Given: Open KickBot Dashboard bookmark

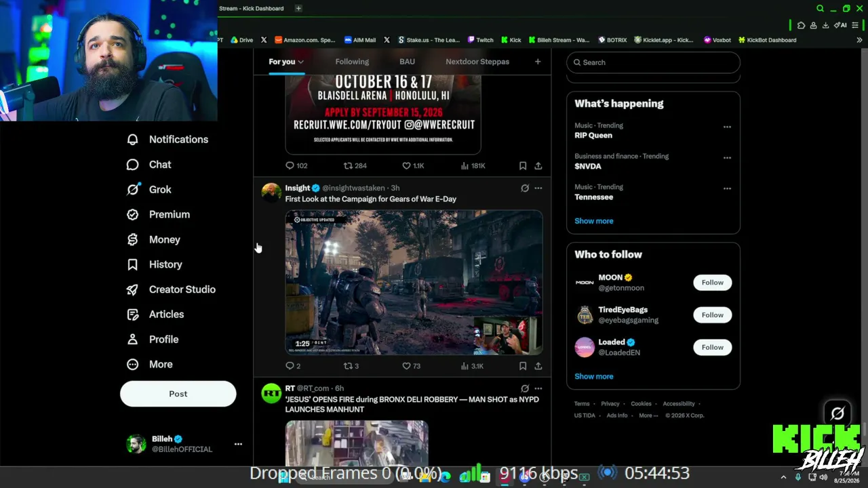Looking at the screenshot, I should point(767,40).
